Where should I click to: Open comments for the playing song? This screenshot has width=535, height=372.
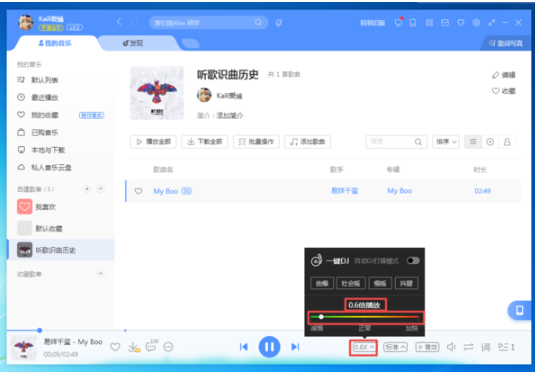(x=151, y=346)
